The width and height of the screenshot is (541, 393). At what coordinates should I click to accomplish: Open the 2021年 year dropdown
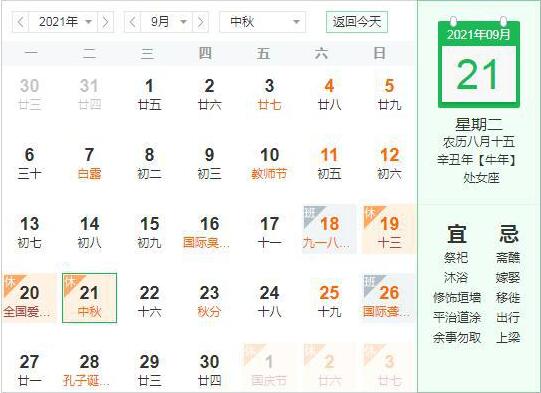[x=63, y=22]
